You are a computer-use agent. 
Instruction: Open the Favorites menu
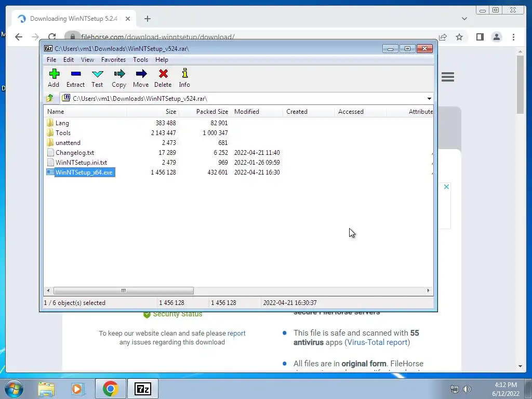tap(113, 60)
